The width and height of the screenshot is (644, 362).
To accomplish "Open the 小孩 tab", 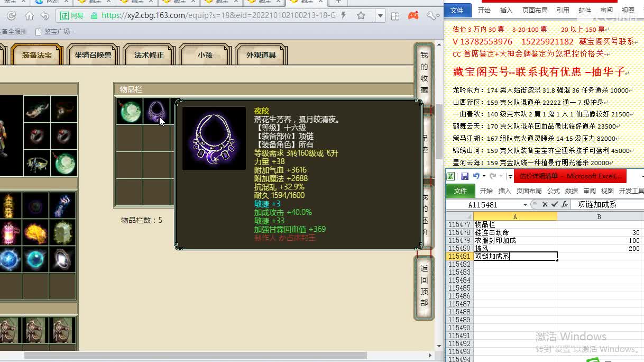I will tap(205, 55).
